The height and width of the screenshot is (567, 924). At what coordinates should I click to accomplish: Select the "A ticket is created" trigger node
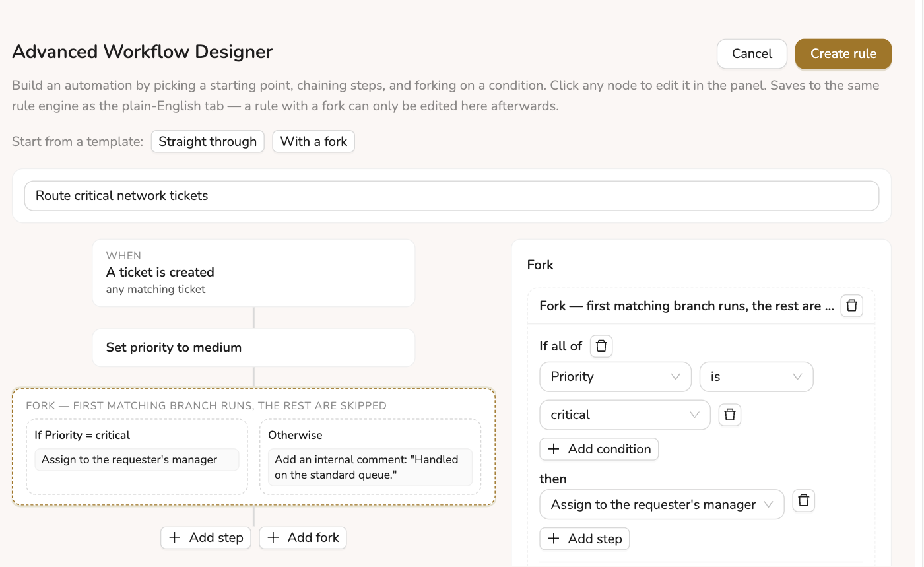coord(253,273)
